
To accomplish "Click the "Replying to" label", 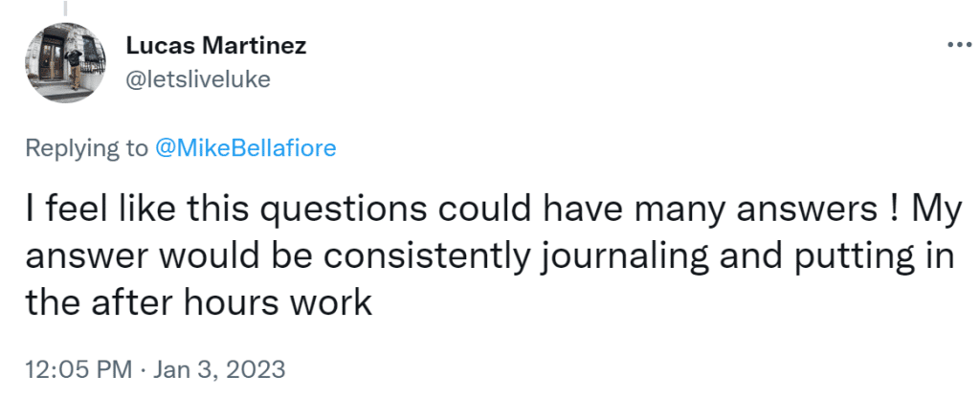I will click(87, 148).
